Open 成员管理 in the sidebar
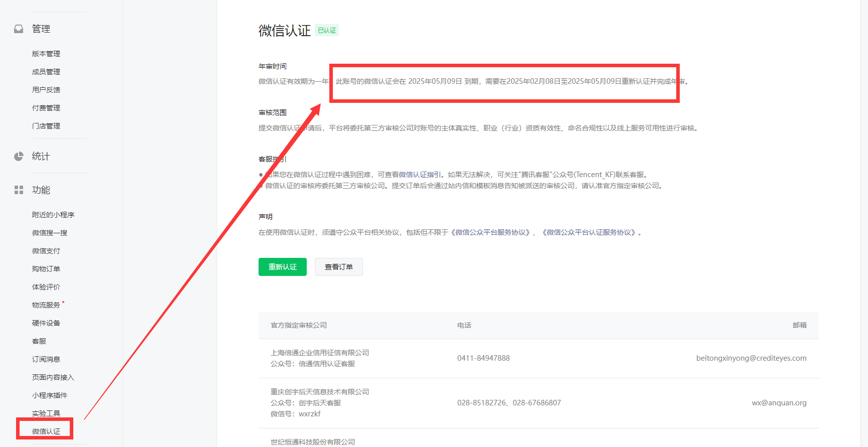This screenshot has height=447, width=868. coord(46,72)
